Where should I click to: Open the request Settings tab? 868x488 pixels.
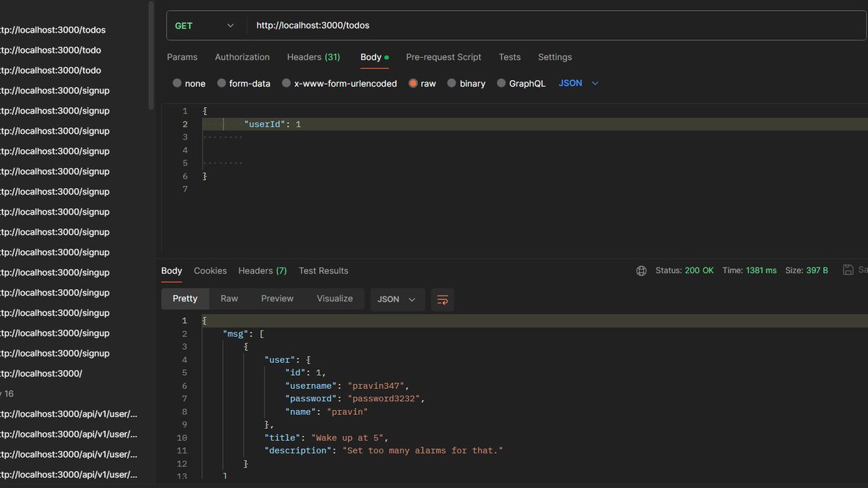pyautogui.click(x=555, y=57)
